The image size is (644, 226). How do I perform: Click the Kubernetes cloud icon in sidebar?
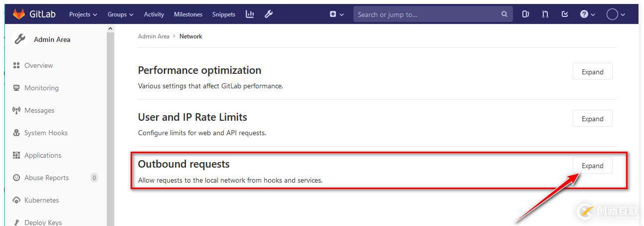(x=16, y=200)
